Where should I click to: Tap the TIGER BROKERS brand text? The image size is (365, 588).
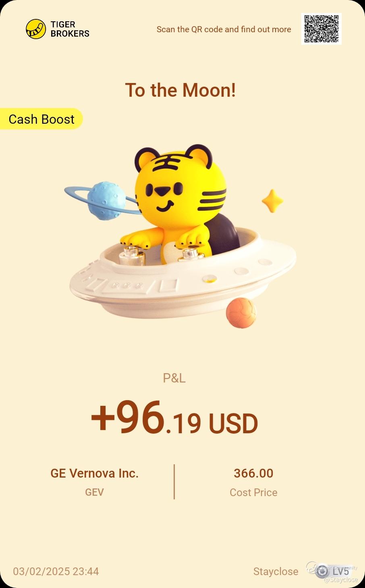[x=70, y=29]
